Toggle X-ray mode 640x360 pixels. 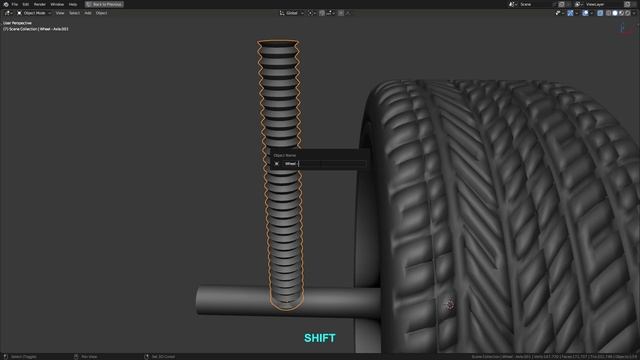600,13
